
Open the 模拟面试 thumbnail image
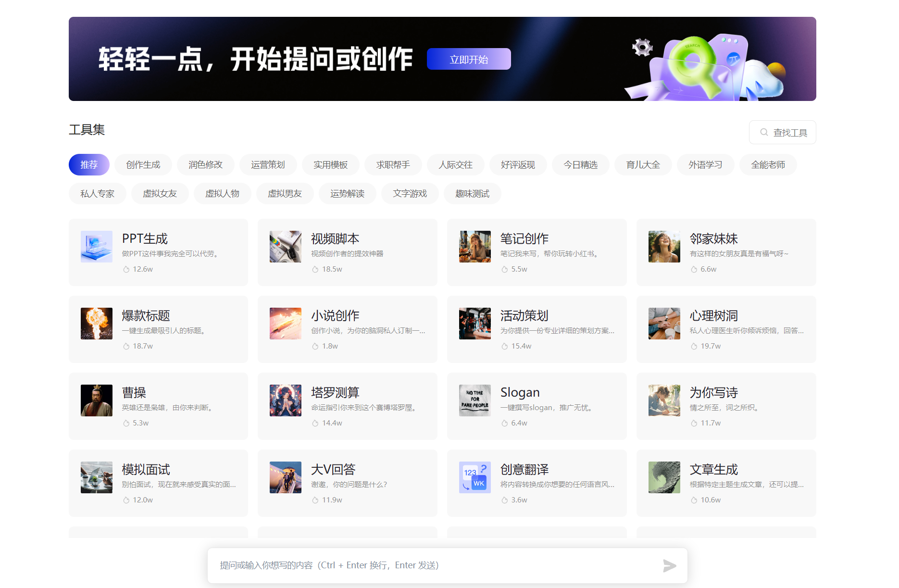[x=97, y=477]
